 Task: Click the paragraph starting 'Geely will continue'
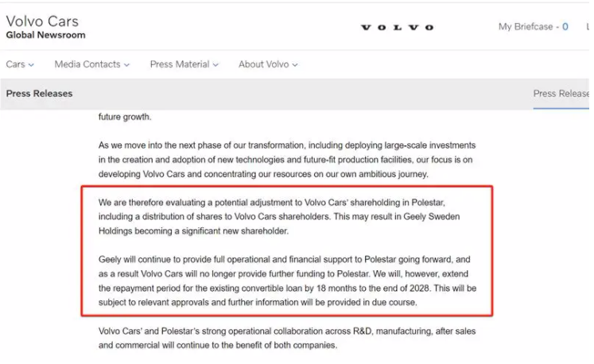[286, 281]
